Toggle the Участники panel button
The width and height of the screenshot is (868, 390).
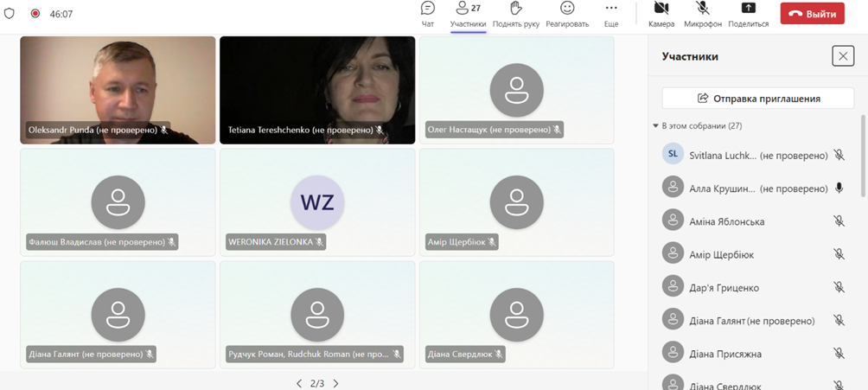coord(468,15)
